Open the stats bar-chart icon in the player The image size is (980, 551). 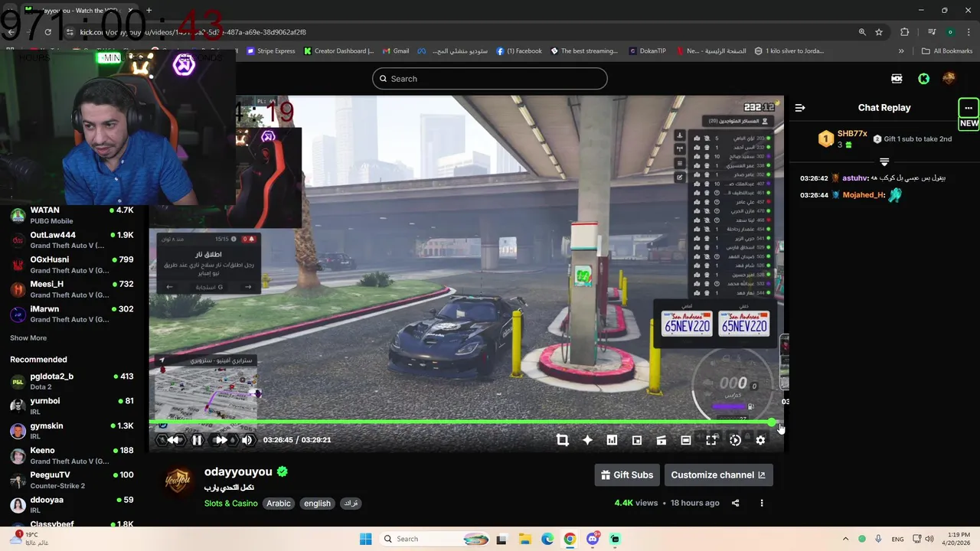click(x=612, y=440)
